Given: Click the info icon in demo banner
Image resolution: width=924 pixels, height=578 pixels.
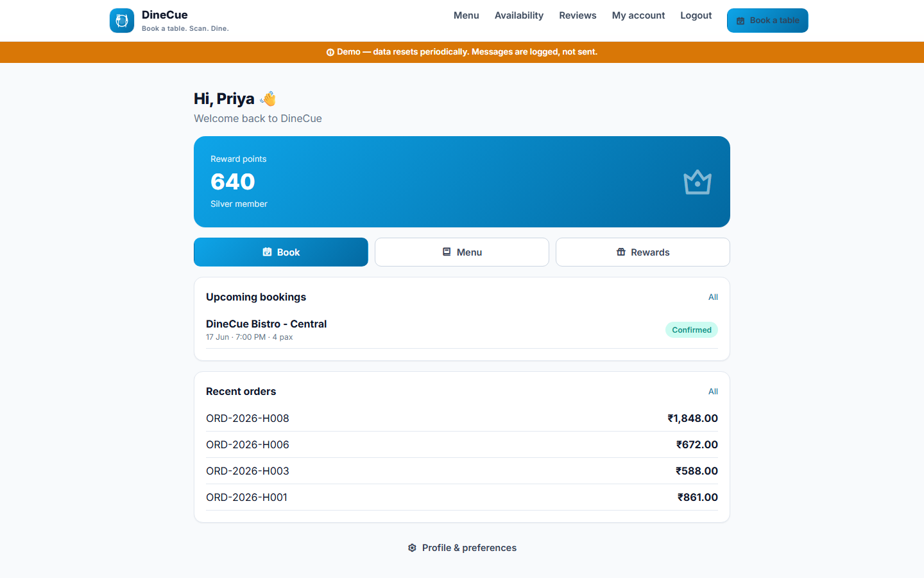Looking at the screenshot, I should tap(330, 53).
